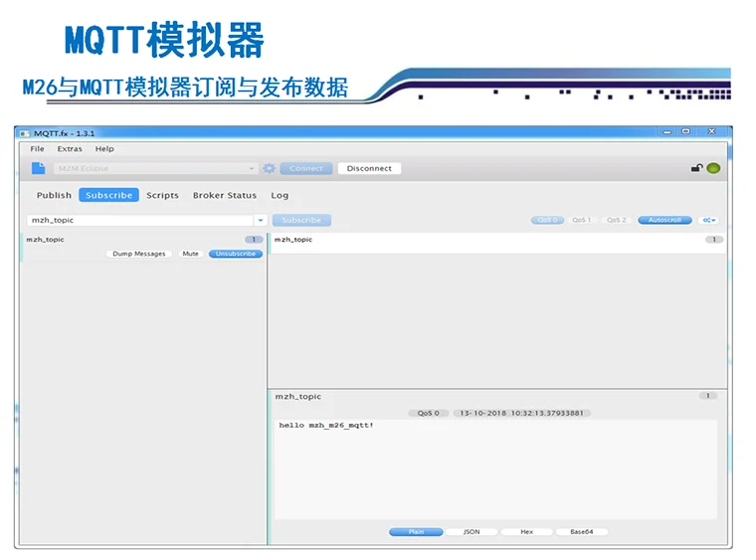Viewport: 756px width, 560px height.
Task: Click Dump Messages button
Action: click(139, 254)
